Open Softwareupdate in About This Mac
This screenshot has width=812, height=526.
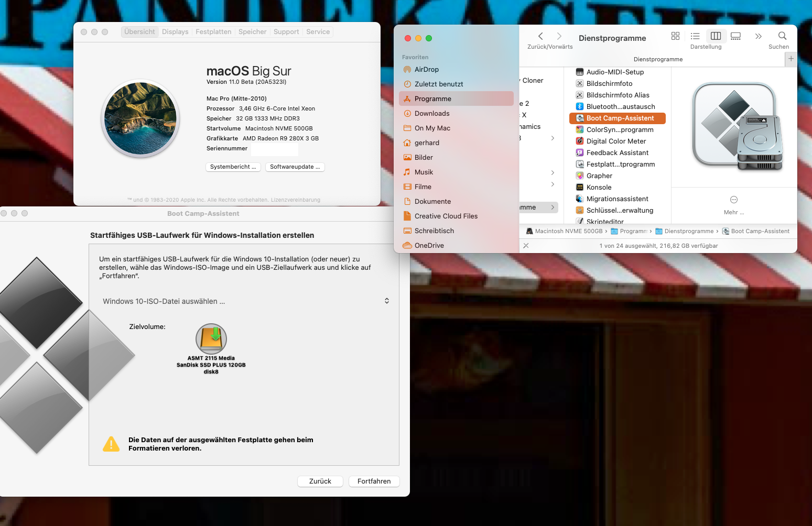295,167
